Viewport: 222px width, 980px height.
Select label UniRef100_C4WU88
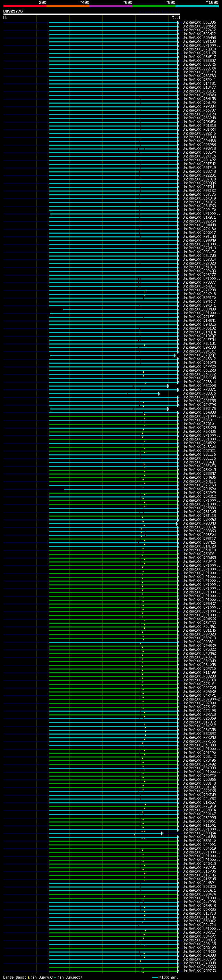(x=199, y=837)
